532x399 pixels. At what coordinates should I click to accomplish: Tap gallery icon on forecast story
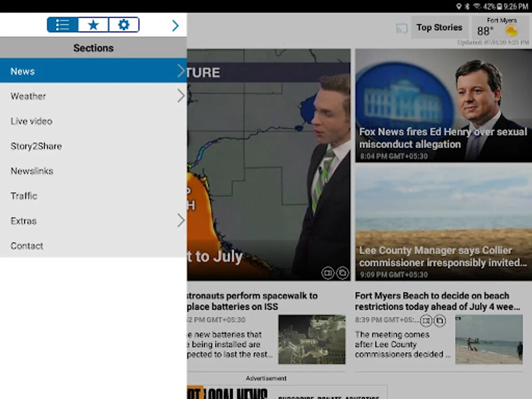(343, 273)
